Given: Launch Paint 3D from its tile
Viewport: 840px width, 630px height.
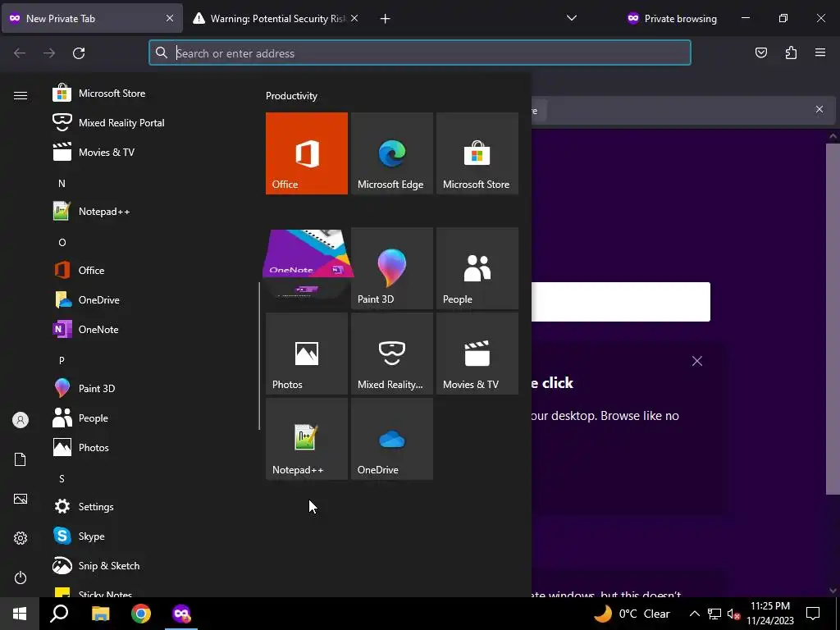Looking at the screenshot, I should [391, 268].
